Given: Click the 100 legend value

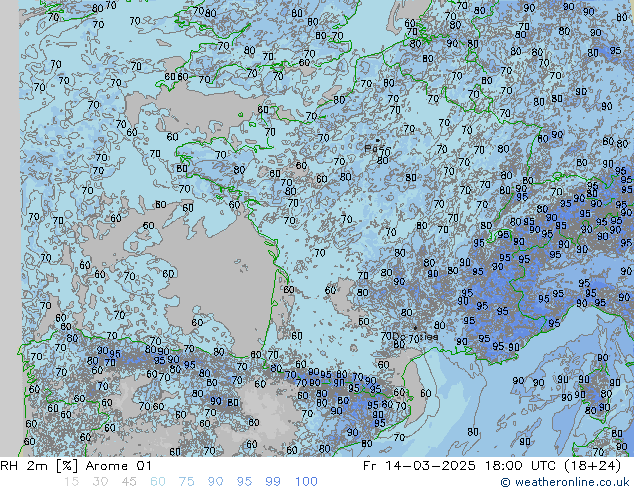Looking at the screenshot, I should point(306,482).
